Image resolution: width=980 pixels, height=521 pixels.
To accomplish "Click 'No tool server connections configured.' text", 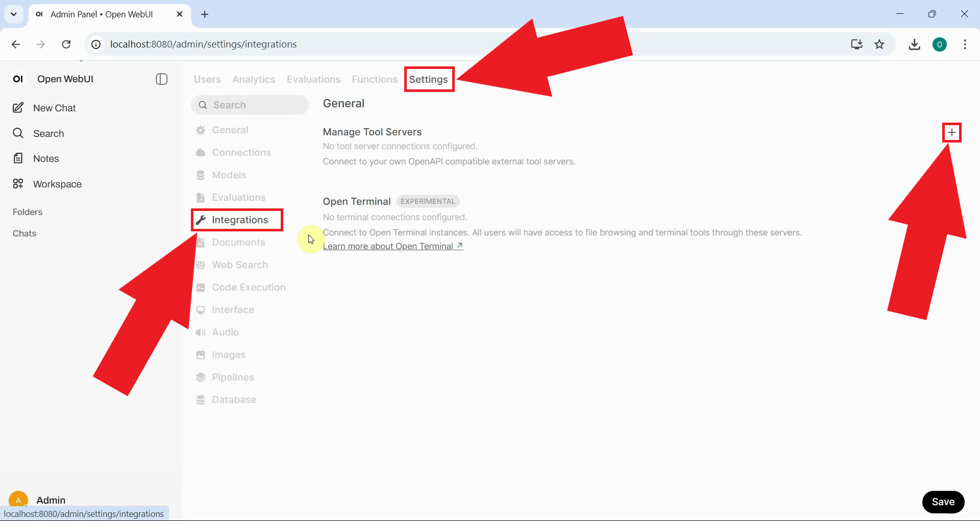I will [400, 147].
